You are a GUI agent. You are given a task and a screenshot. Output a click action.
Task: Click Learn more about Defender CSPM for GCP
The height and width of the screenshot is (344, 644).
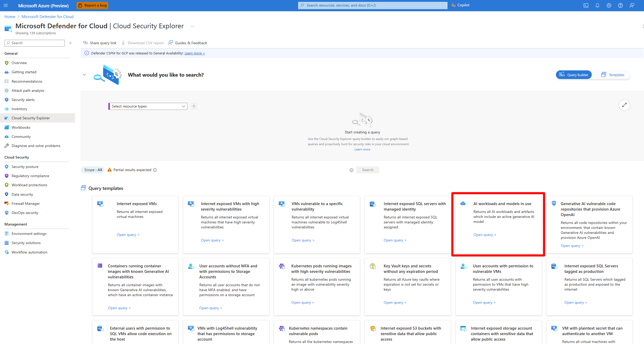(x=194, y=53)
